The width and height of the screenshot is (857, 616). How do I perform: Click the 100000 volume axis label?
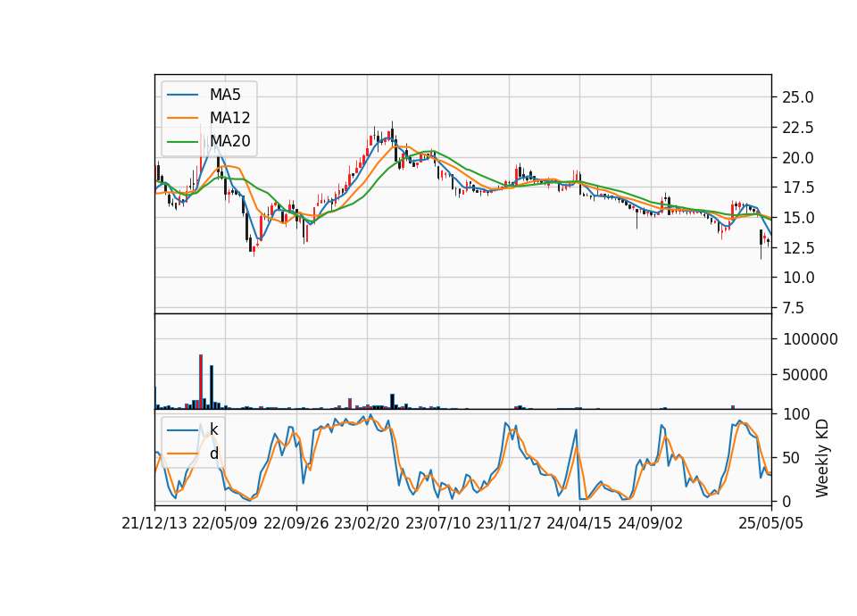811,339
